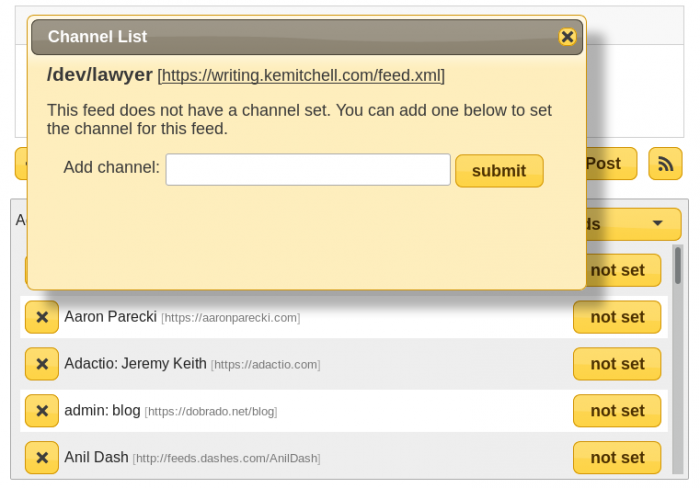
Task: Click the feeds.dashes.com/AnilDash URL text
Action: (227, 458)
